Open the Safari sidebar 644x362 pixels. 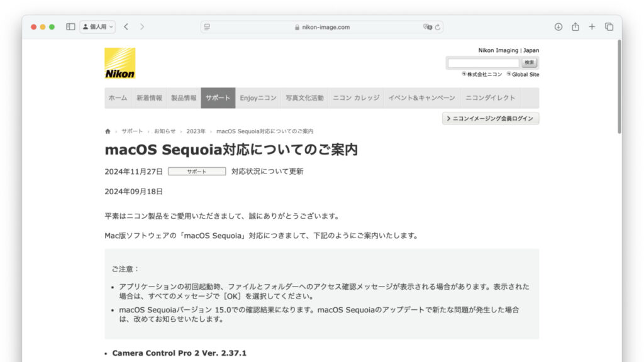(x=71, y=27)
